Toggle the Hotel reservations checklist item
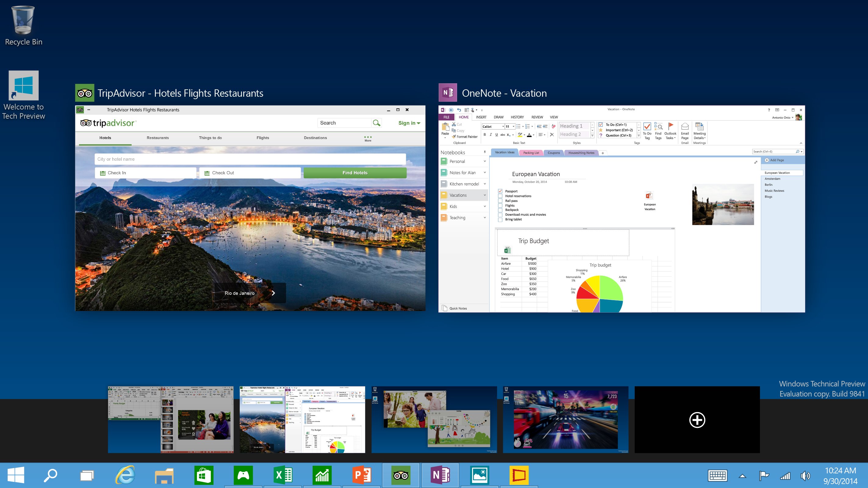 [x=500, y=196]
